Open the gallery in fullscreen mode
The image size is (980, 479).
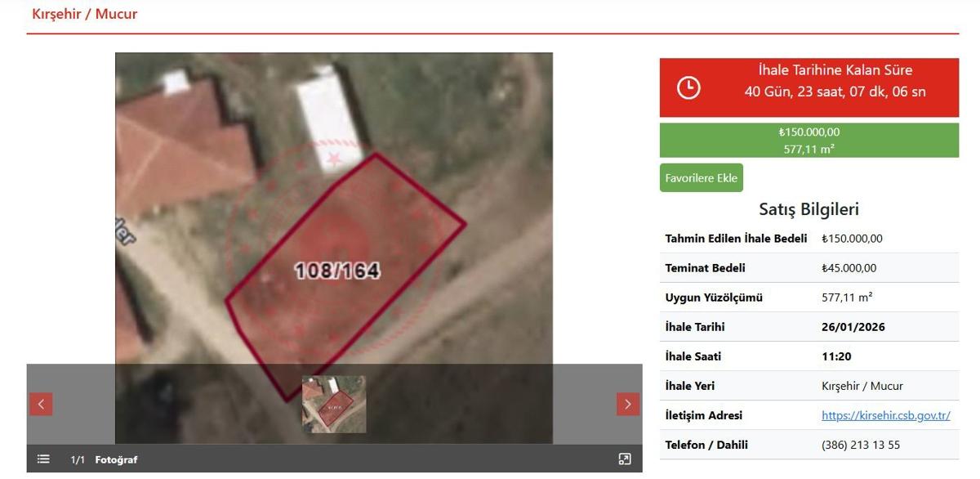[625, 459]
